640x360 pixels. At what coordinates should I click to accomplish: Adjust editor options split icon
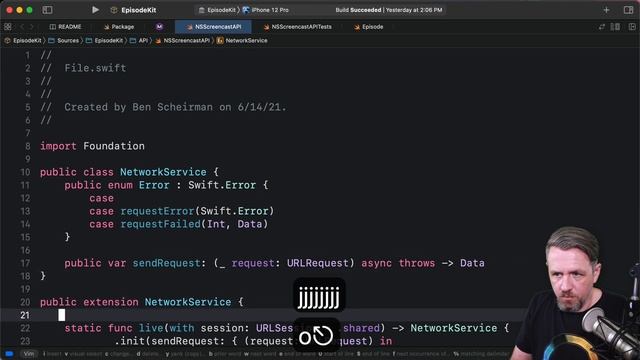pyautogui.click(x=615, y=27)
